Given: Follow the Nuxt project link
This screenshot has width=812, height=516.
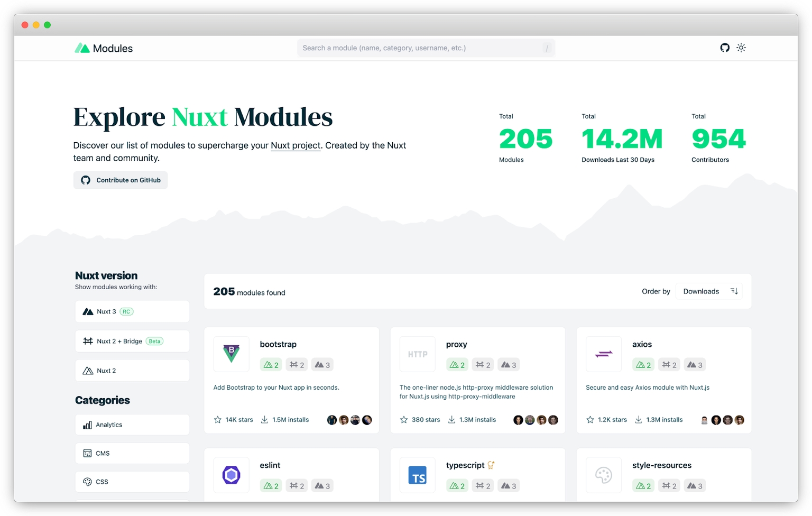Looking at the screenshot, I should coord(296,145).
